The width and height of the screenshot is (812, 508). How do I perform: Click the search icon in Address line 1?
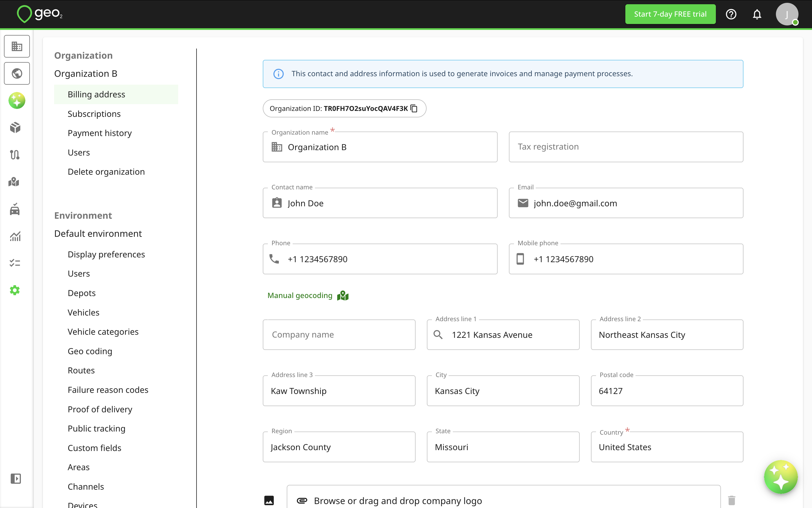coord(438,335)
